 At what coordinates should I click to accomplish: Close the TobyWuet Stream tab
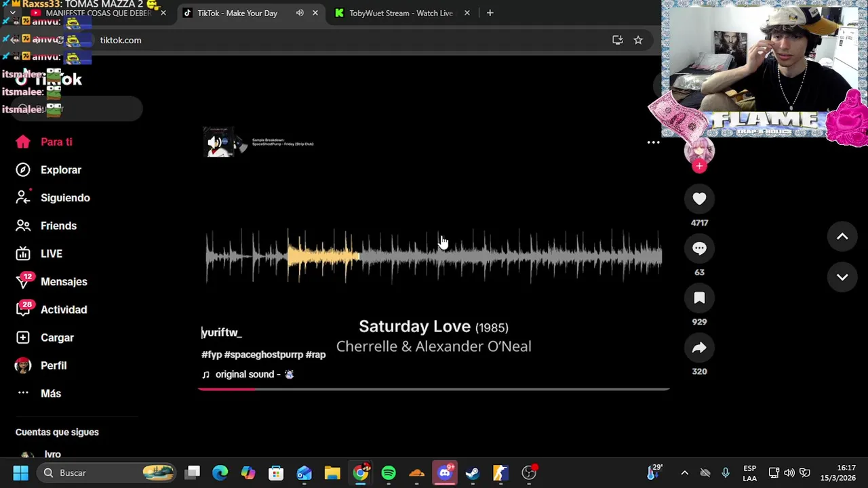click(x=467, y=13)
